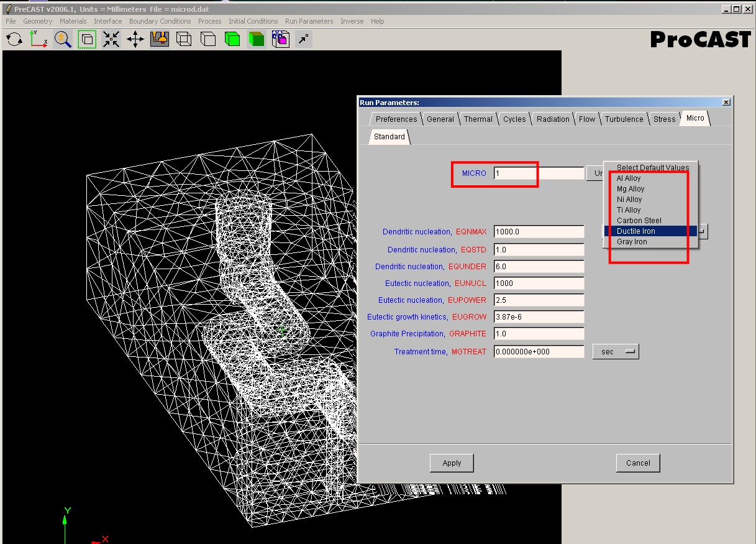Click the casting mold cross-section icon
756x544 pixels.
coord(160,40)
